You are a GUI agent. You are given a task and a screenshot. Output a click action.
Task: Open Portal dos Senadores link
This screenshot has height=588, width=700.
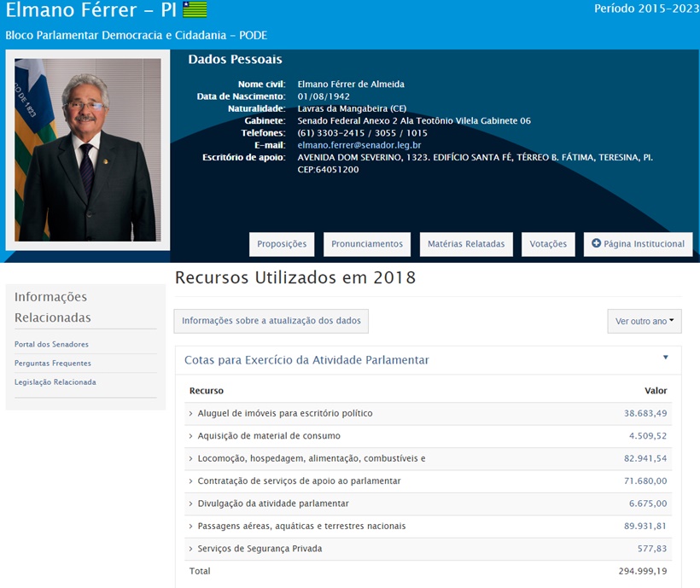[x=51, y=345]
